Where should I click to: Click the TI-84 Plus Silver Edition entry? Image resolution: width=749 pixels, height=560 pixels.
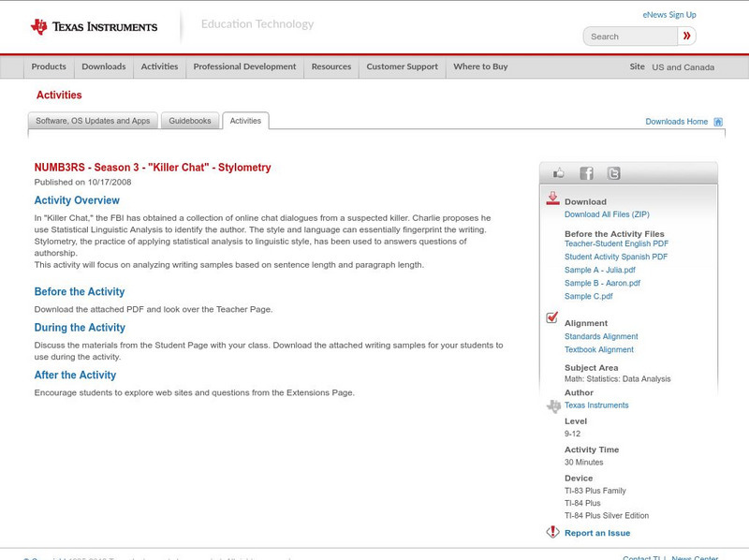click(607, 516)
